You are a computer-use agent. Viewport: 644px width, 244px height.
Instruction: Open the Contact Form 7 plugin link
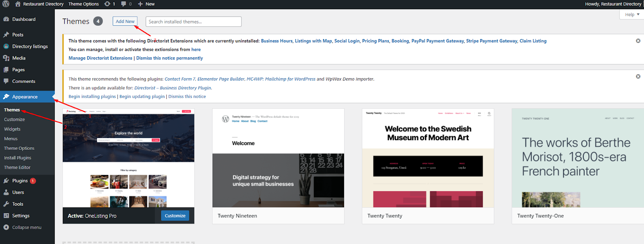[x=180, y=79]
